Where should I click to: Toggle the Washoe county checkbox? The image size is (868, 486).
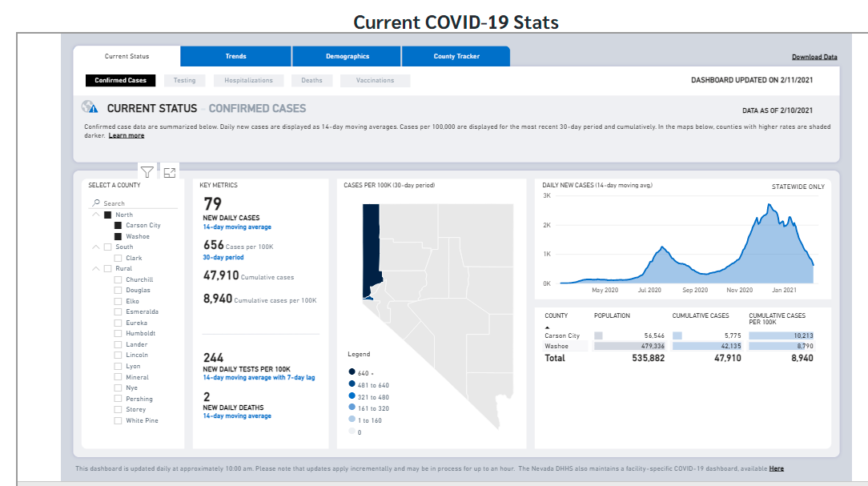tap(119, 237)
